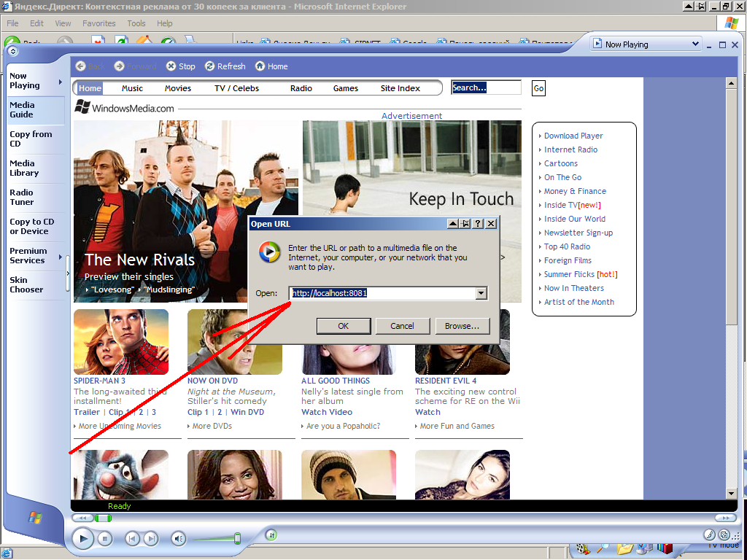The image size is (747, 560).
Task: Open the Internet Explorer Favorites menu
Action: [99, 23]
